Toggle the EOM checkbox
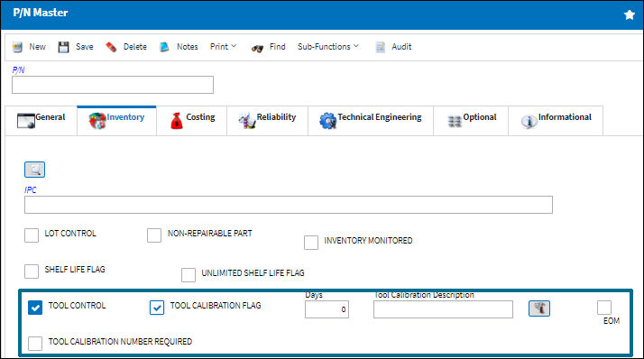Viewport: 644px width, 359px height. [604, 308]
